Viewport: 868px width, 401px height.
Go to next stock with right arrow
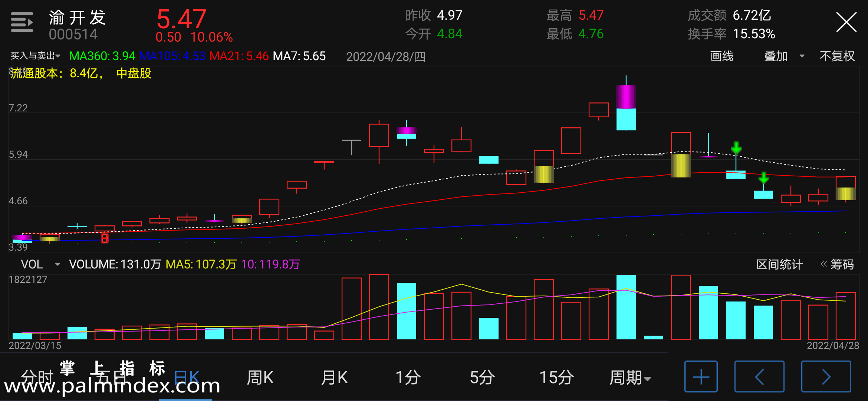coord(826,376)
